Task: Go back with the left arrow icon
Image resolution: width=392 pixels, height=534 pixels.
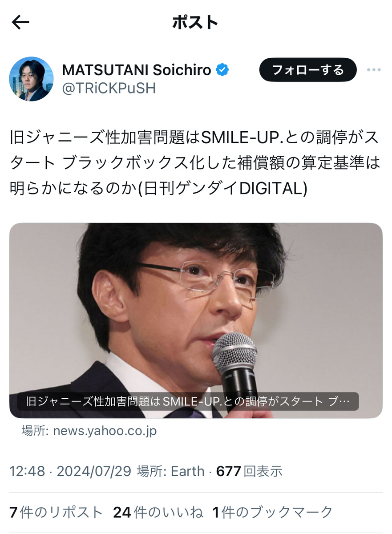Action: tap(20, 23)
